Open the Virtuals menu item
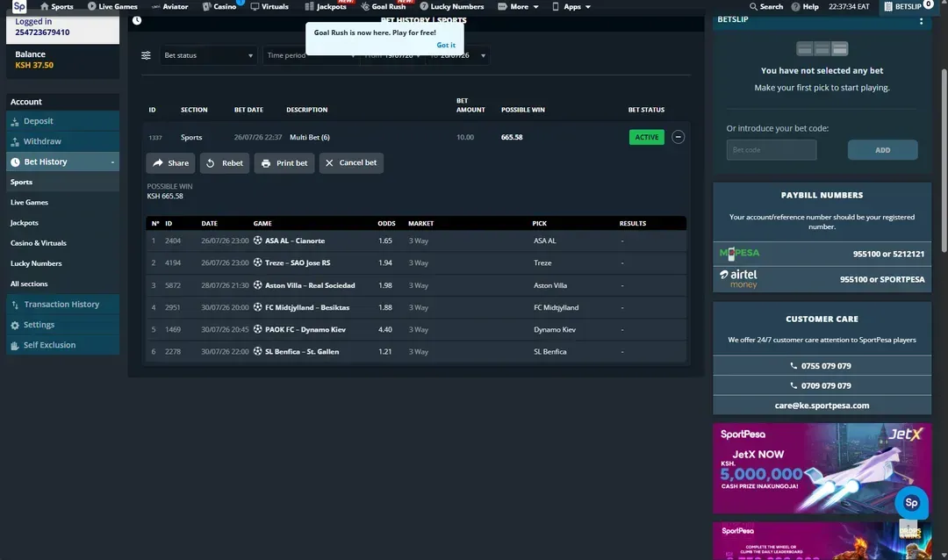This screenshot has width=948, height=560. click(269, 7)
